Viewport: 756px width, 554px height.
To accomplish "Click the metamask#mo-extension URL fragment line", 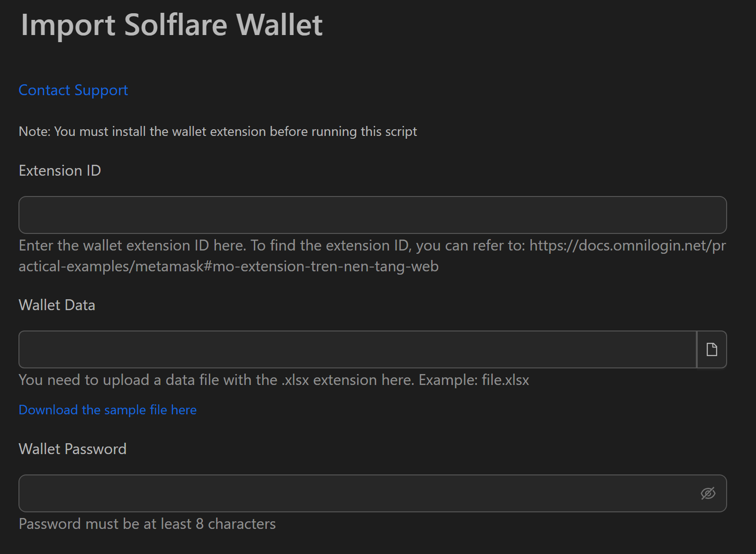I will click(x=228, y=266).
